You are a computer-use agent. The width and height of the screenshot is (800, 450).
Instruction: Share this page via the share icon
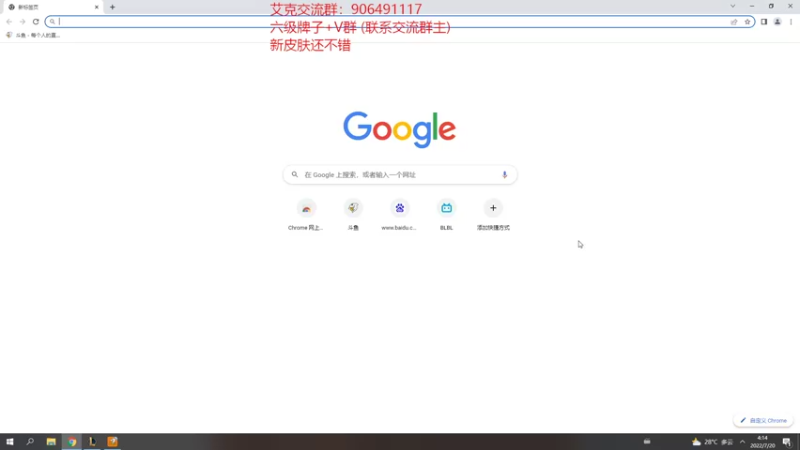(x=734, y=21)
